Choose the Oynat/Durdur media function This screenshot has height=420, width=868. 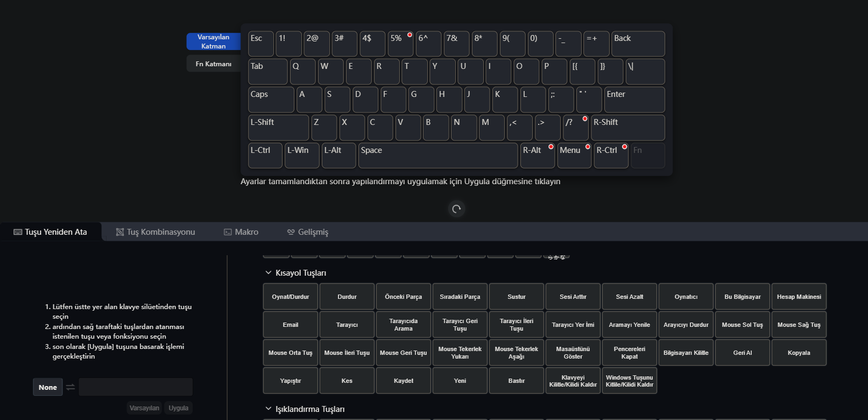tap(291, 297)
